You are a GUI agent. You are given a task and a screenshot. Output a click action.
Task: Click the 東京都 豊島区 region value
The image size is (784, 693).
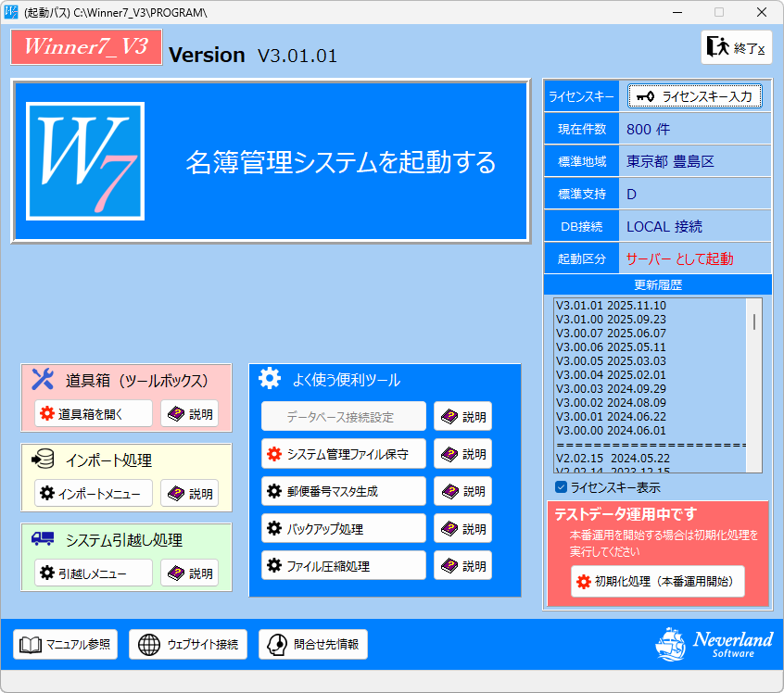click(670, 161)
